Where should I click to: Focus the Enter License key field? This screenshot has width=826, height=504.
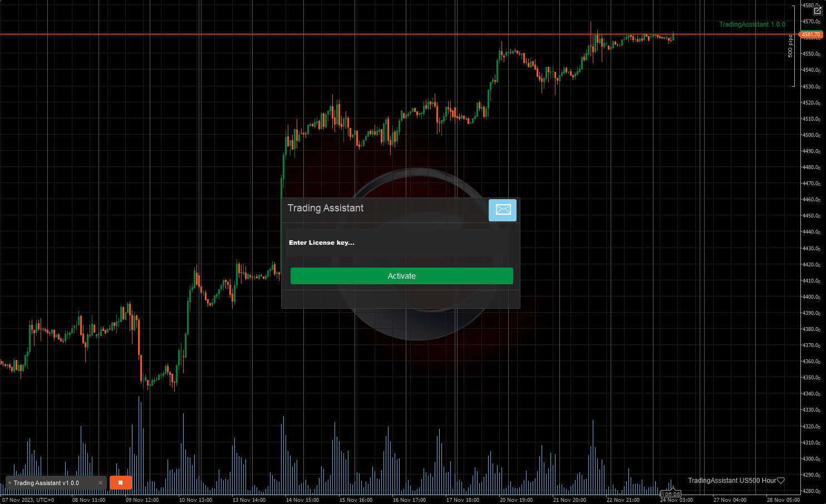397,243
